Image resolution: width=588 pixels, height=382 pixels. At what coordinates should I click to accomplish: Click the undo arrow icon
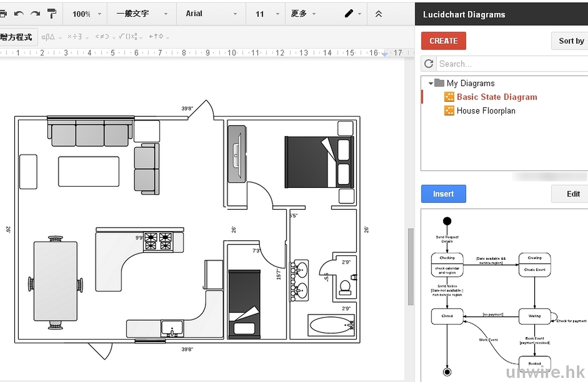[19, 14]
